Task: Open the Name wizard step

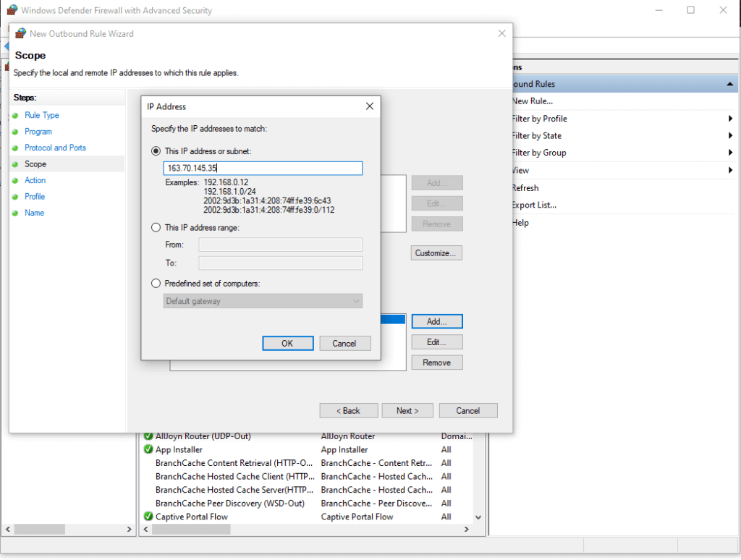Action: click(34, 213)
